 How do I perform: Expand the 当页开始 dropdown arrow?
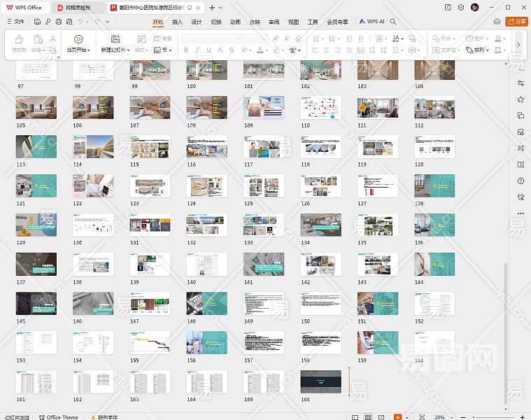click(88, 50)
